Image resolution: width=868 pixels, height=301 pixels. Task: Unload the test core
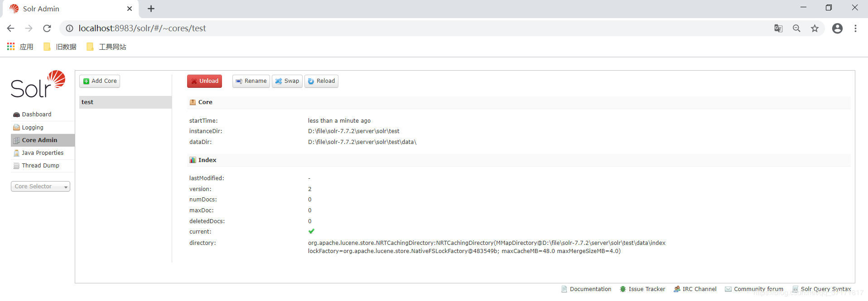pos(204,81)
